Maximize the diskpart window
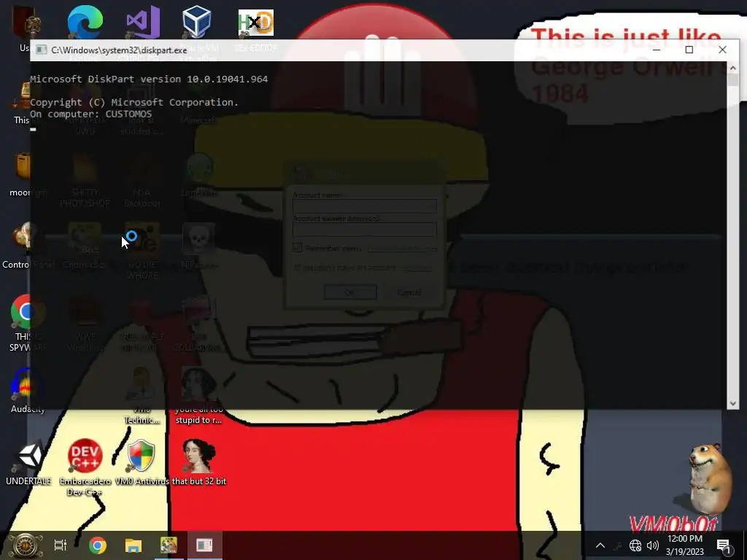 [689, 50]
